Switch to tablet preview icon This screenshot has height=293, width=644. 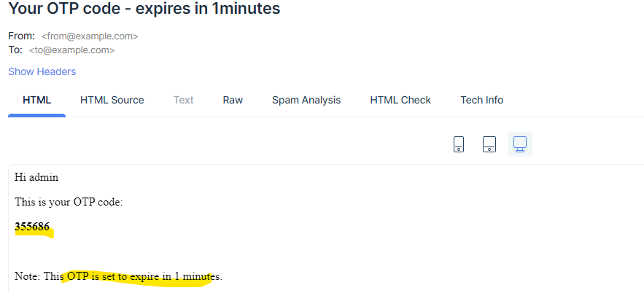point(489,144)
